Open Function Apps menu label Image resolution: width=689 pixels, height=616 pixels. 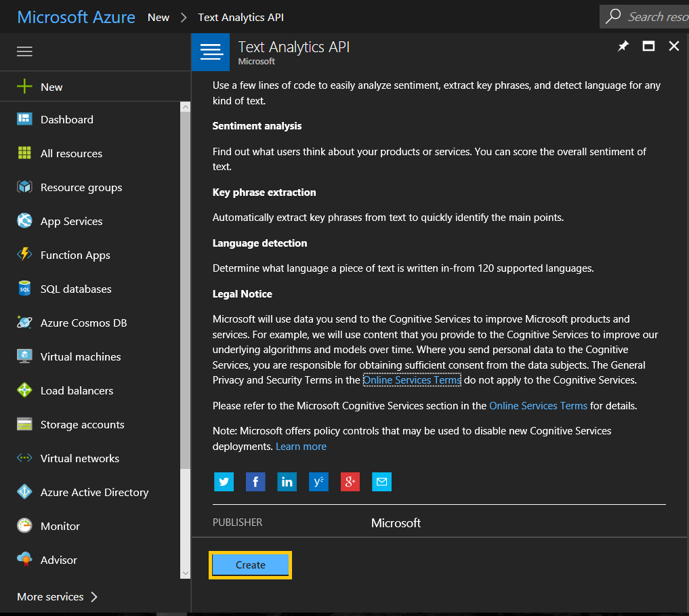click(75, 255)
